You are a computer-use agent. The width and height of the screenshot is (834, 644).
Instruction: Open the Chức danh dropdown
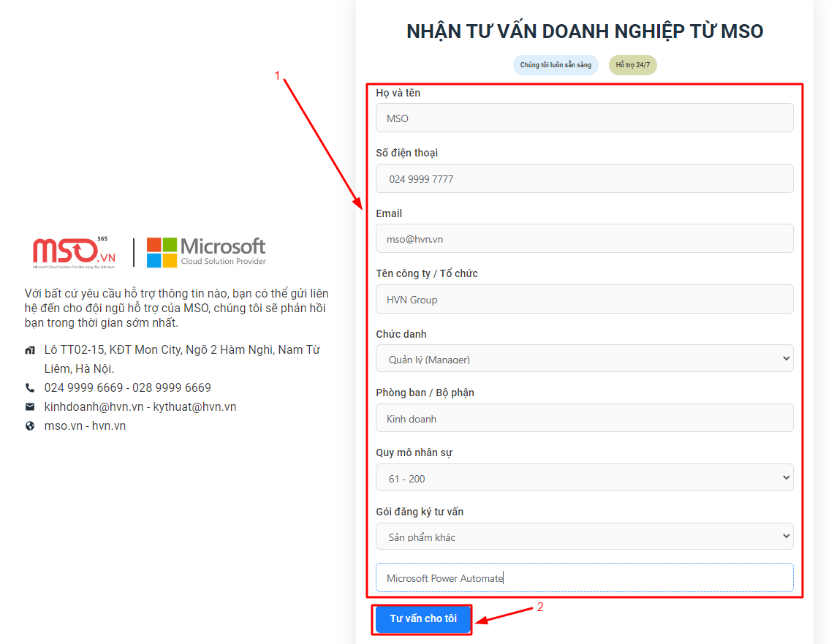click(585, 358)
